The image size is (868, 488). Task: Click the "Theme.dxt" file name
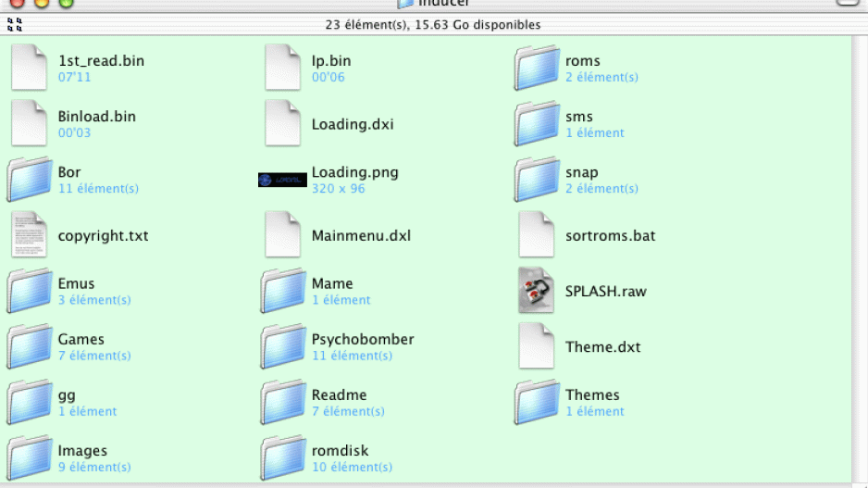click(x=602, y=347)
